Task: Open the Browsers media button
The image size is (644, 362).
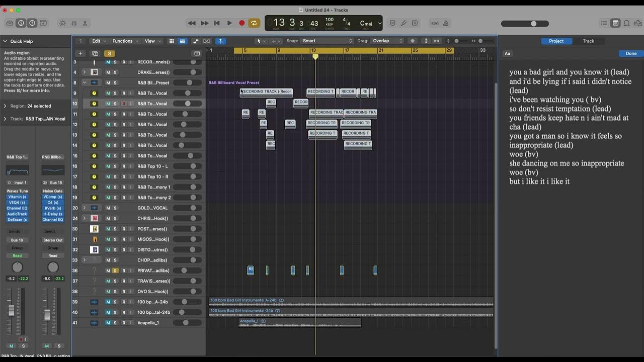Action: (x=637, y=23)
